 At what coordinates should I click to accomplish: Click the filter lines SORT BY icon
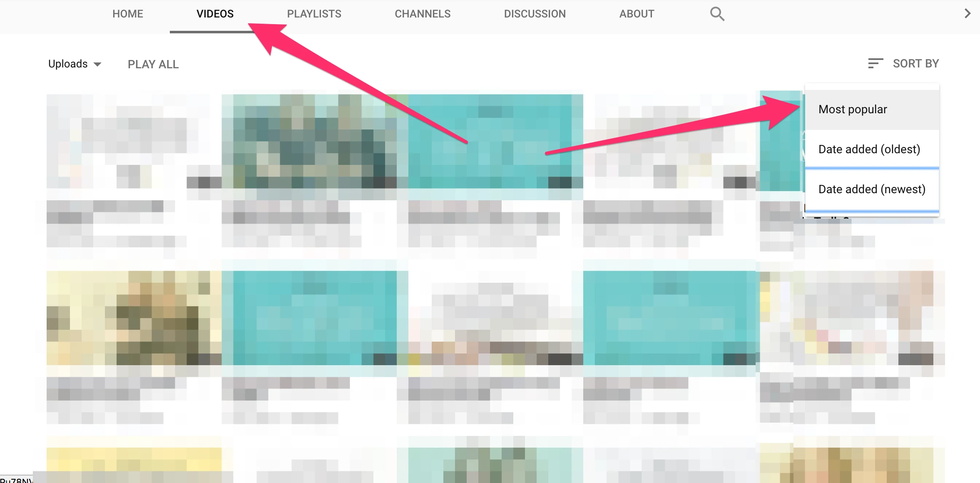[875, 64]
